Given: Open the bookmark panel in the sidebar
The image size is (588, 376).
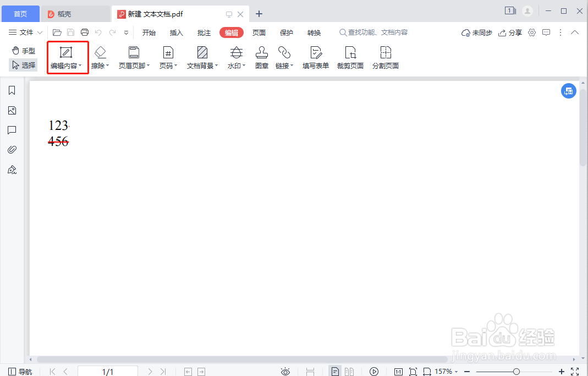Looking at the screenshot, I should point(12,90).
